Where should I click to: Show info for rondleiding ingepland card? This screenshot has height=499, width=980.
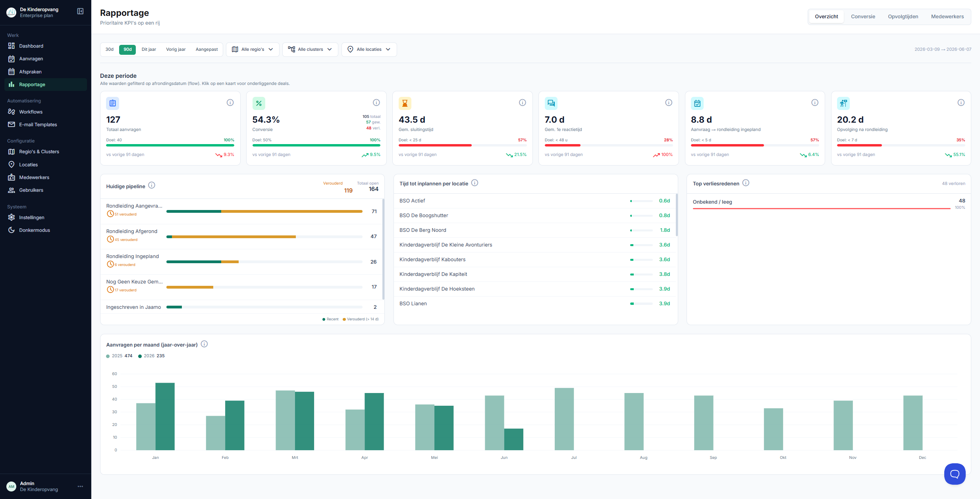pyautogui.click(x=815, y=103)
